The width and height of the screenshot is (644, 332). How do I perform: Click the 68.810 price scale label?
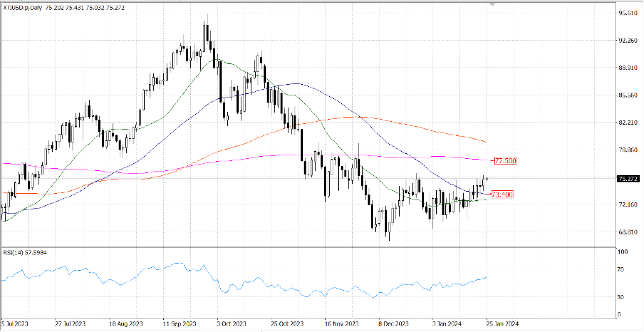tap(628, 232)
